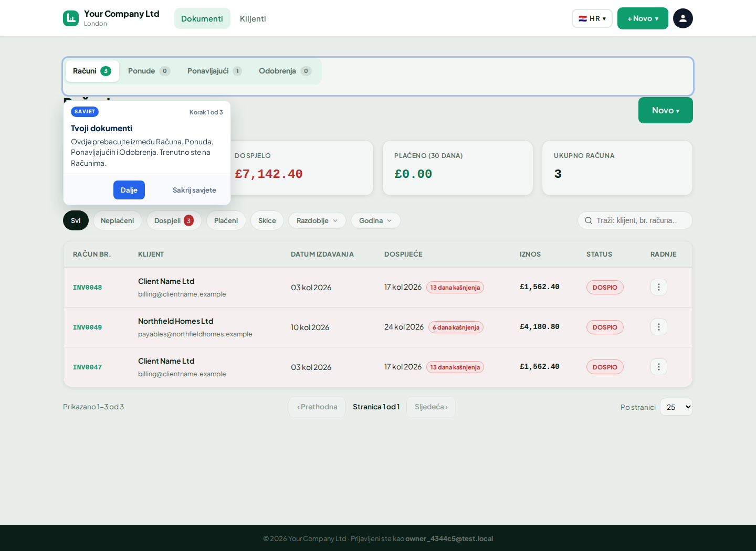Screen dimensions: 756x551
Task: Open invoice link INV0048
Action: coord(87,287)
